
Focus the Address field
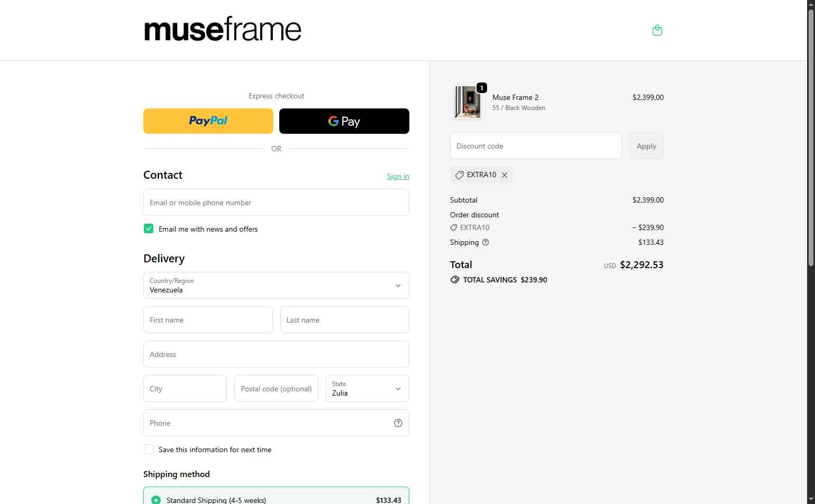click(276, 354)
